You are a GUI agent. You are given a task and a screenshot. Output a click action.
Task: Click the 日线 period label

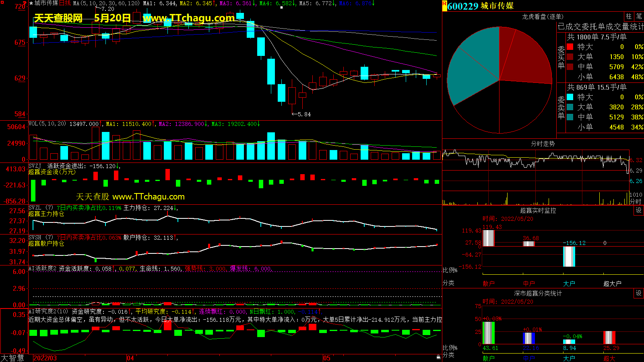tap(65, 3)
